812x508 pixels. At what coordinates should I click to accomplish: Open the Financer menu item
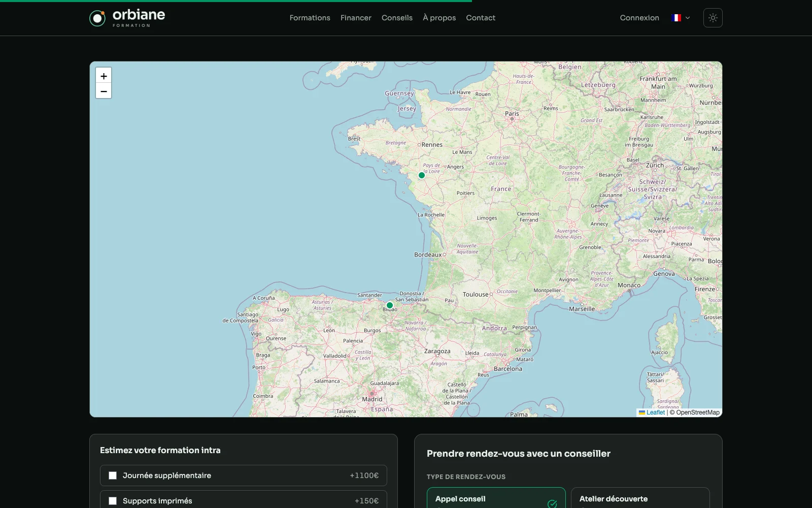click(356, 18)
